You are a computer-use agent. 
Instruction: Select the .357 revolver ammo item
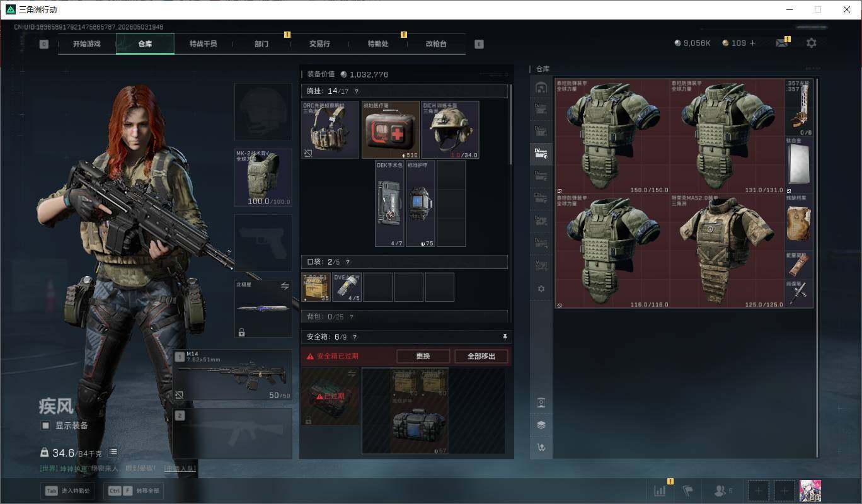click(x=799, y=108)
